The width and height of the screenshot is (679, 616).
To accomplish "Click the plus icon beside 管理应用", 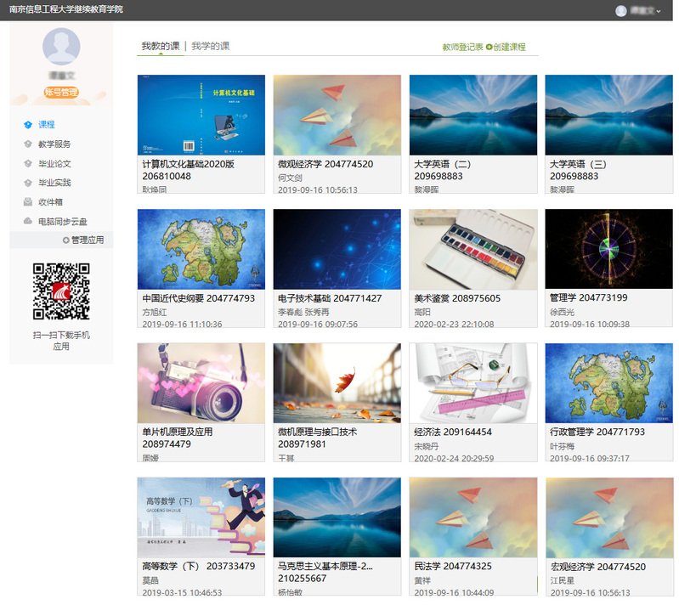I will coord(66,240).
